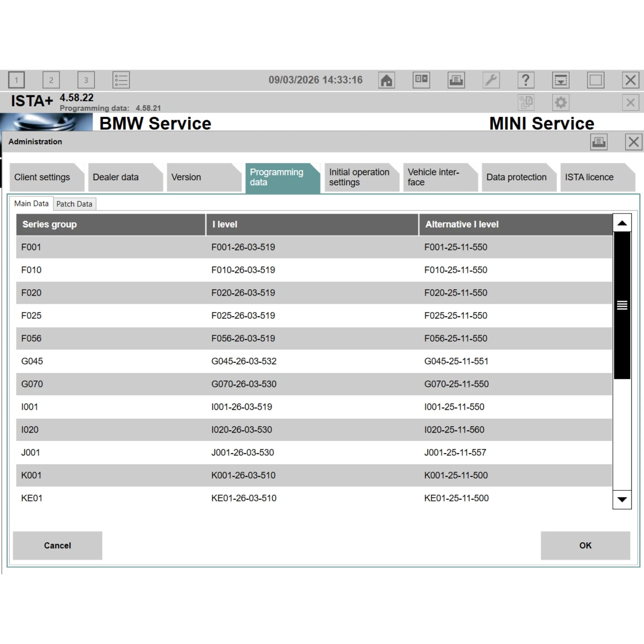Switch to session 2
Viewport: 644px width, 644px height.
(51, 80)
